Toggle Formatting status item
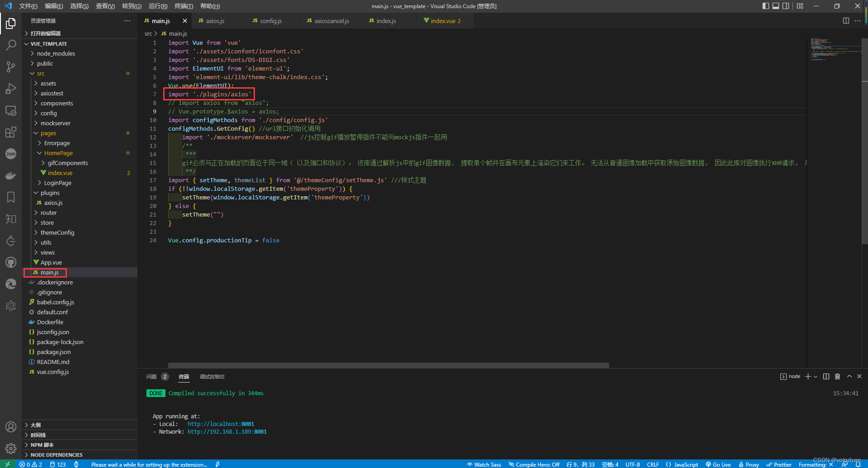868x468 pixels. [816, 464]
